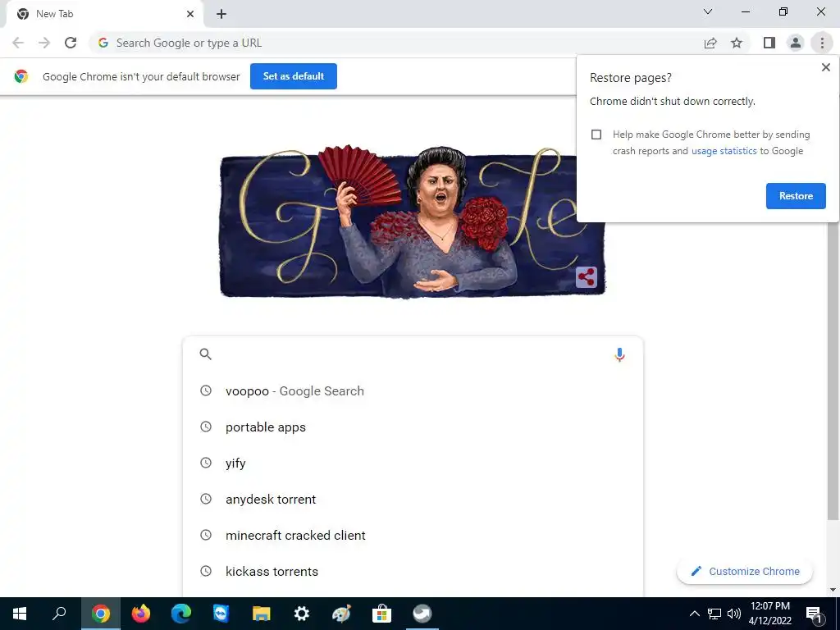840x630 pixels.
Task: Select the yify suggestion
Action: pos(413,463)
